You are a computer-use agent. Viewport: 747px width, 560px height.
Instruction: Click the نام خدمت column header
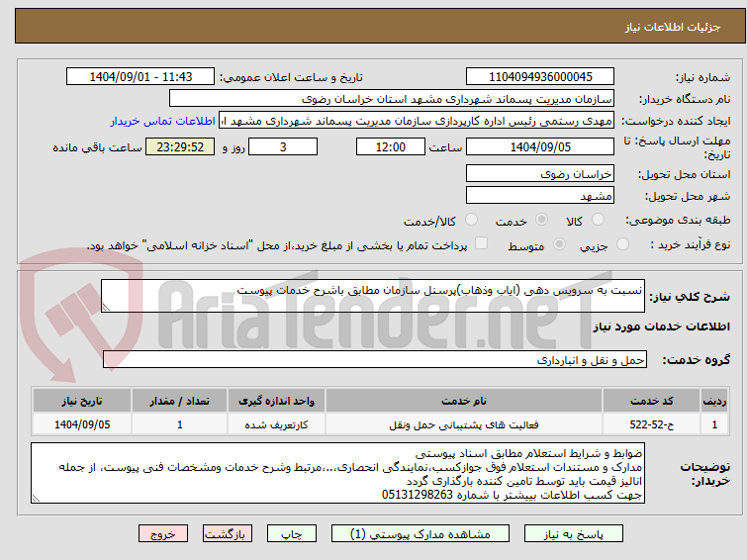pyautogui.click(x=464, y=401)
